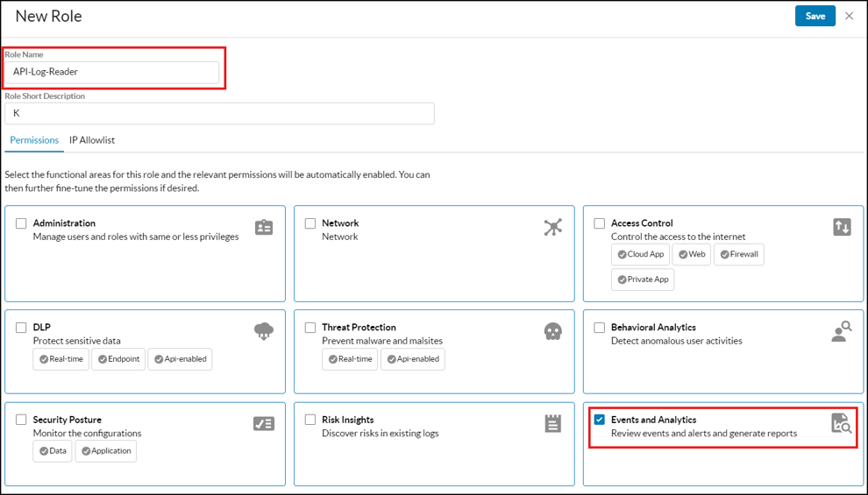Viewport: 868px width, 495px height.
Task: Click the Risk Insights notepad icon
Action: (x=552, y=424)
